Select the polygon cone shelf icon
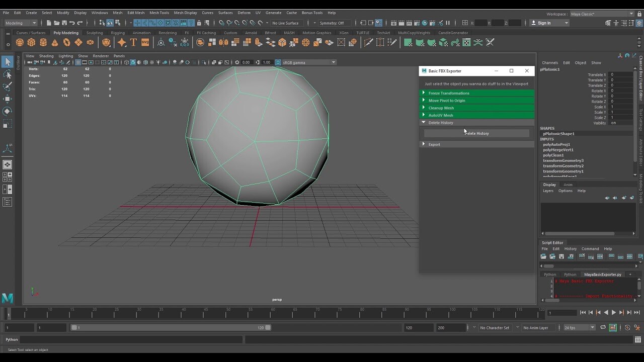This screenshot has height=362, width=644. pos(55,43)
